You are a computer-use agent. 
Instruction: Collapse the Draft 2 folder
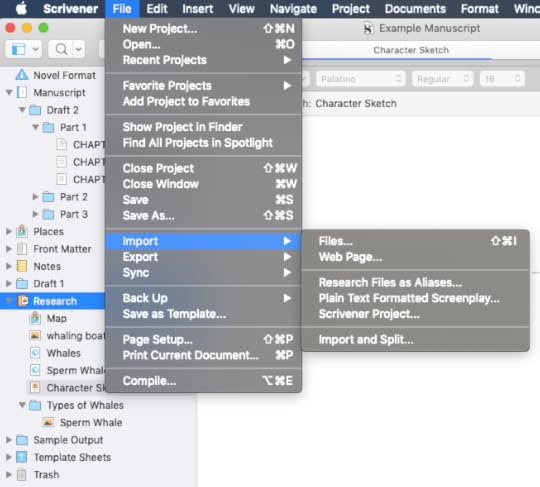tap(22, 110)
